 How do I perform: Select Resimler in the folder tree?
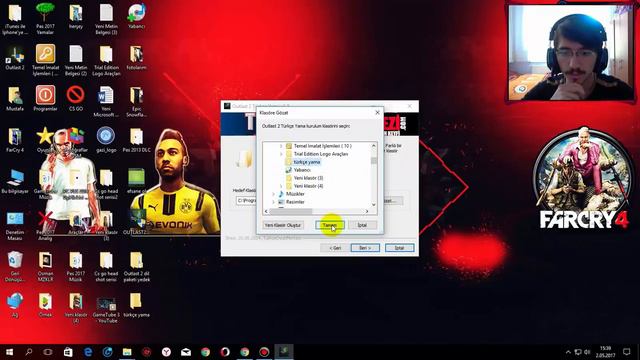coord(295,202)
